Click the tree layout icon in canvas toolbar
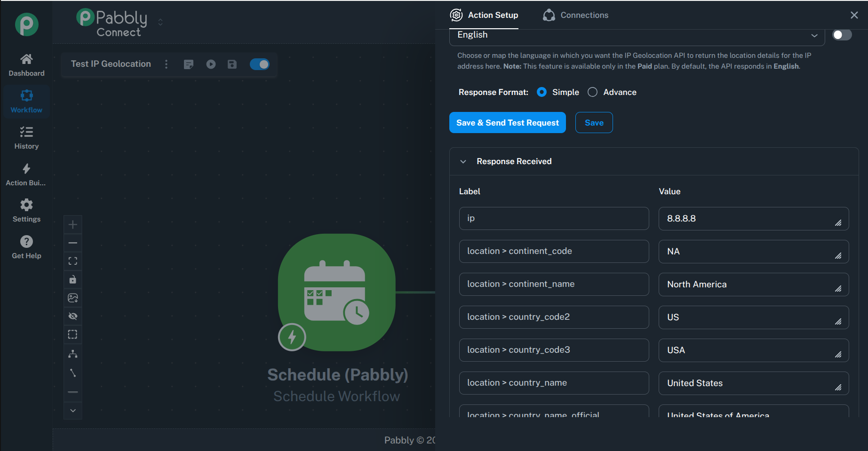 pos(73,354)
